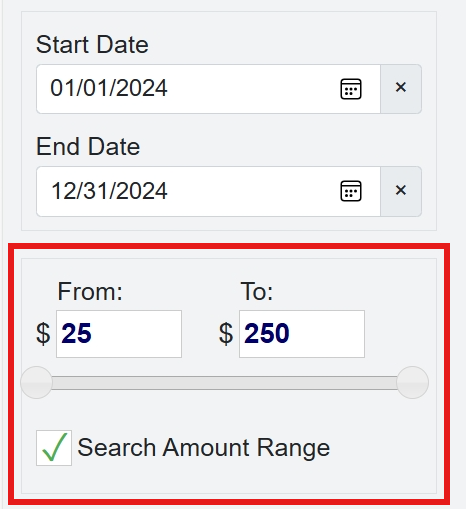The image size is (466, 509).
Task: Click the To: label
Action: pos(257,292)
